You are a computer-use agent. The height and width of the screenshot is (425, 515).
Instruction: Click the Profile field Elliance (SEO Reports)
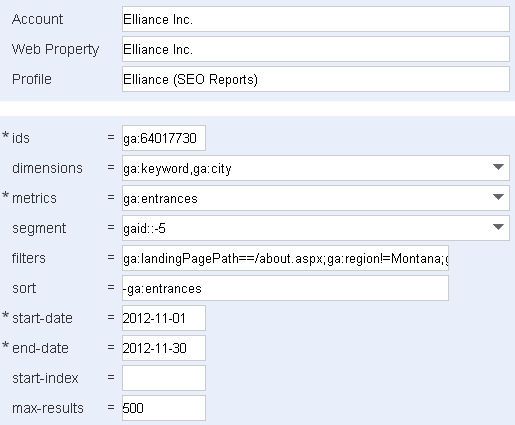316,79
